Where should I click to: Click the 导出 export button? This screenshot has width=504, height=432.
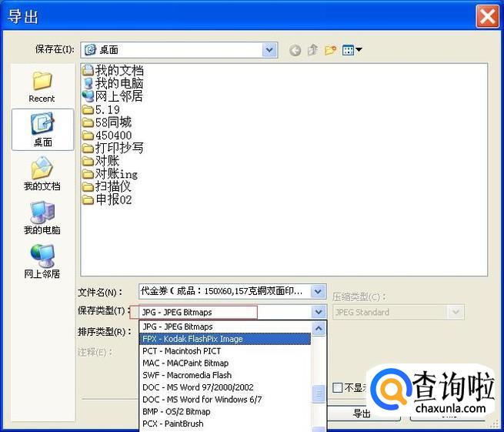[x=363, y=414]
